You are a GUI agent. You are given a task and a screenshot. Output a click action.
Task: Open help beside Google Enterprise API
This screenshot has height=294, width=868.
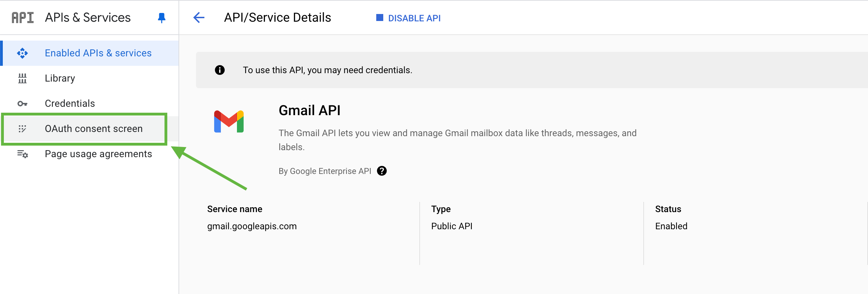pyautogui.click(x=382, y=171)
